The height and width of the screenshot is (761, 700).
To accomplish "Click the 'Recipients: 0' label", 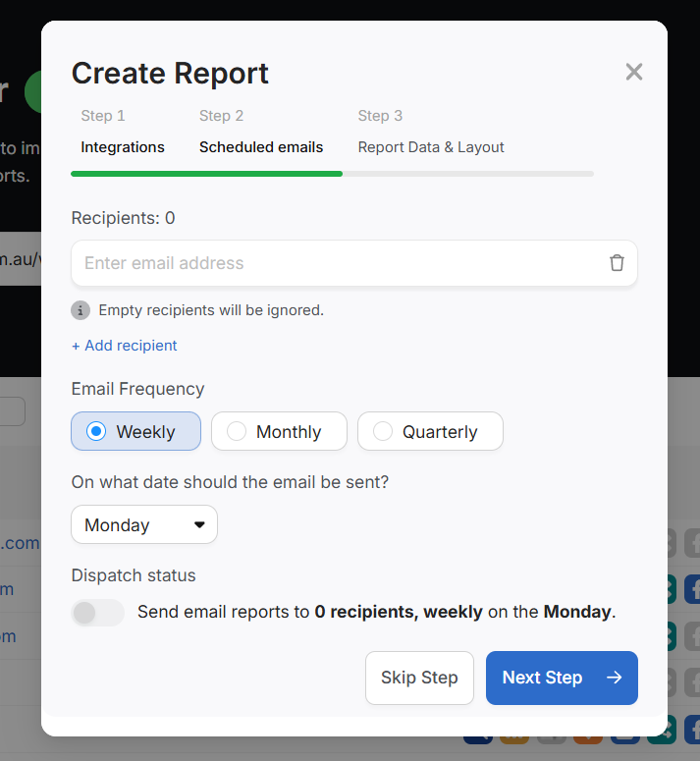I will pyautogui.click(x=124, y=218).
